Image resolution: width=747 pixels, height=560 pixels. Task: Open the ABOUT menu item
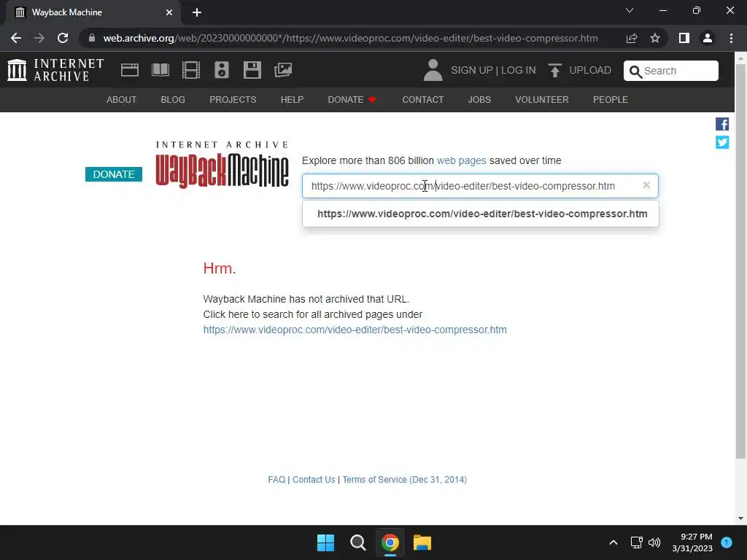122,99
